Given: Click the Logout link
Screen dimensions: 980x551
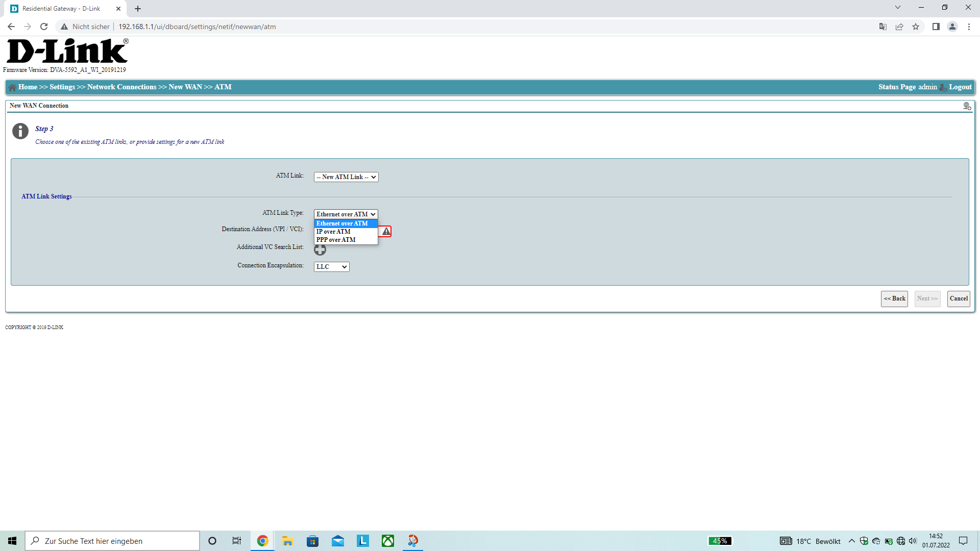Looking at the screenshot, I should [960, 87].
